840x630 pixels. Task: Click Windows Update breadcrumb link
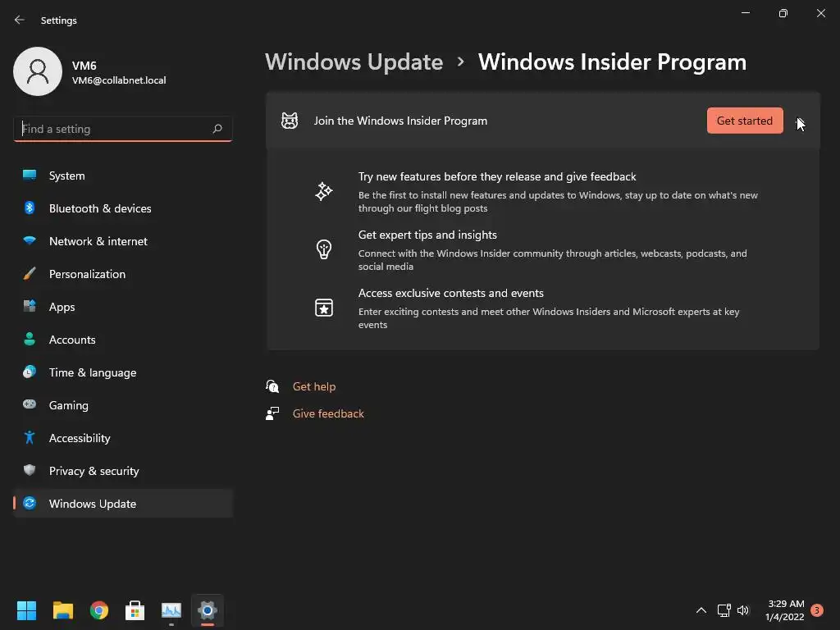coord(354,62)
